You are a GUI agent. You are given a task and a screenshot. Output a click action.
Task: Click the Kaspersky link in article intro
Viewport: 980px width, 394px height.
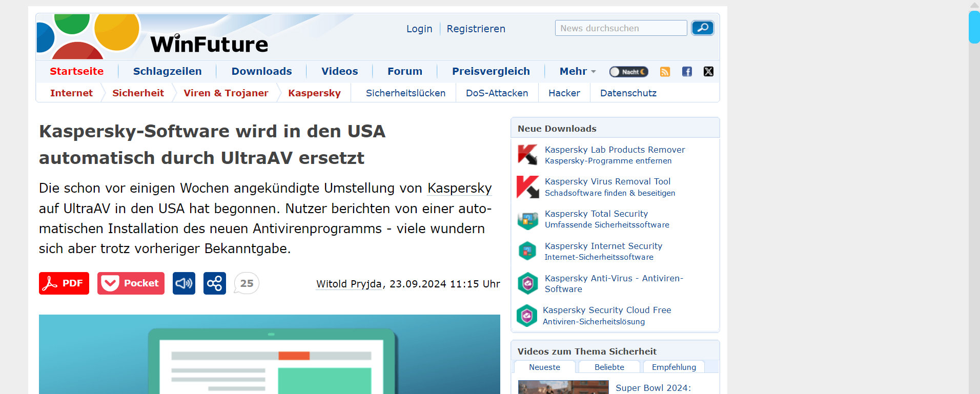coord(460,188)
